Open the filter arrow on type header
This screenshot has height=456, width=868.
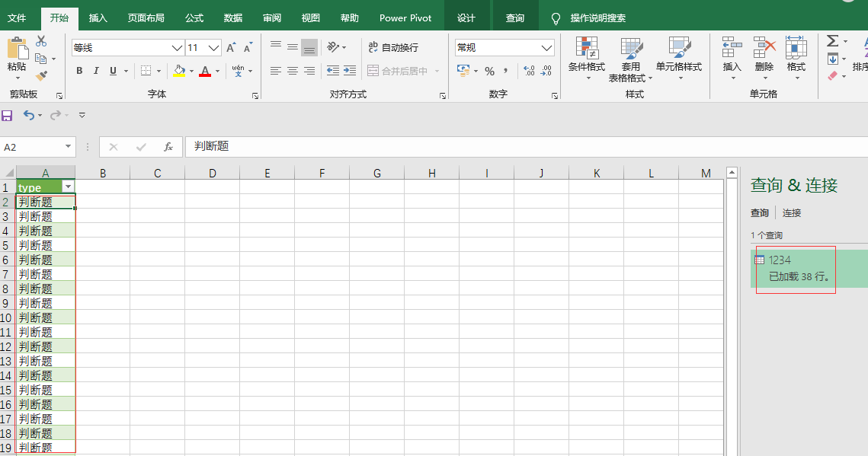(68, 187)
